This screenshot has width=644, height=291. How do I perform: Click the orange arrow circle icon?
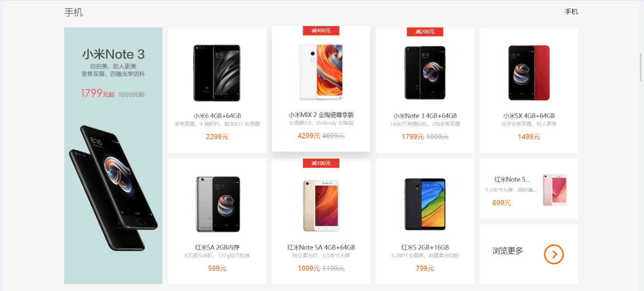coord(554,254)
